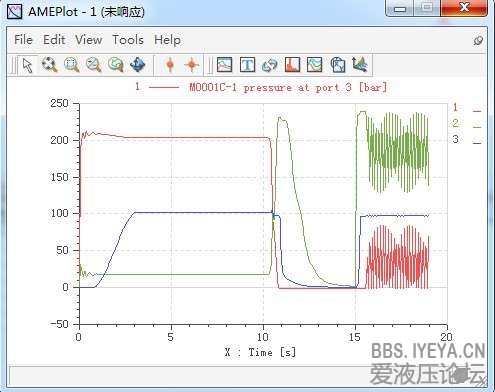This screenshot has width=495, height=392.
Task: Click the text annotation T icon
Action: point(247,65)
